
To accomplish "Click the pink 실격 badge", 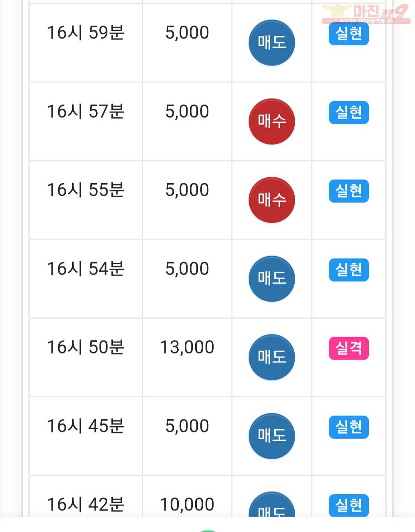I will (x=349, y=349).
